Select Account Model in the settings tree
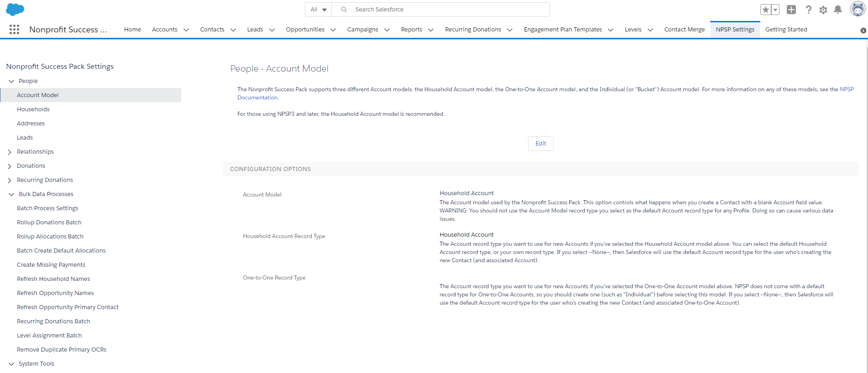The height and width of the screenshot is (373, 868). pos(91,95)
